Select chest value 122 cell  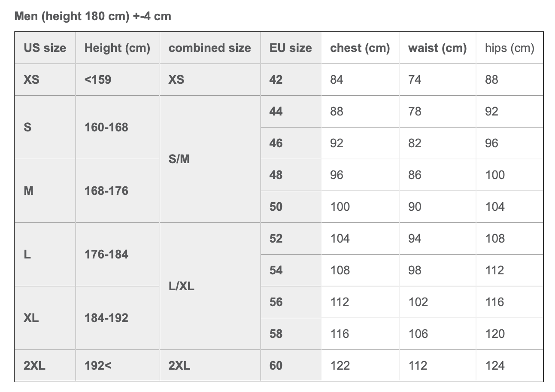[x=360, y=366]
